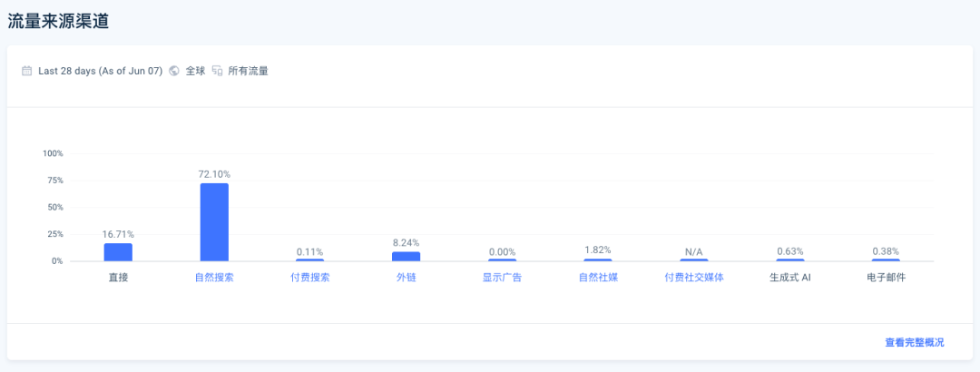Image resolution: width=980 pixels, height=372 pixels.
Task: Click the 流量来源渠道 heading
Action: click(59, 21)
